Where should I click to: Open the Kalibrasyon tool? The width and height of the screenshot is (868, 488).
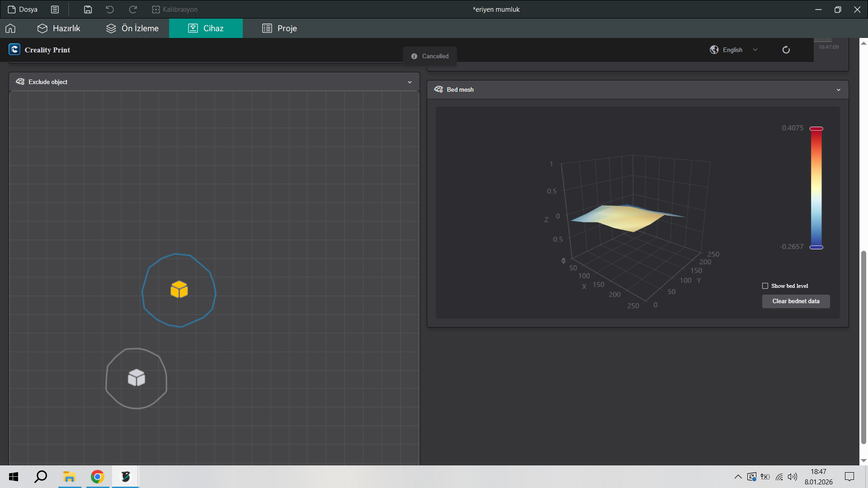pyautogui.click(x=175, y=9)
